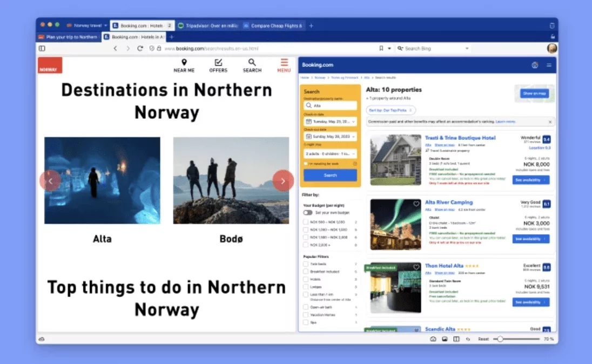Viewport: 592px width, 364px height.
Task: Open Booking.com help icon in header
Action: pos(535,65)
